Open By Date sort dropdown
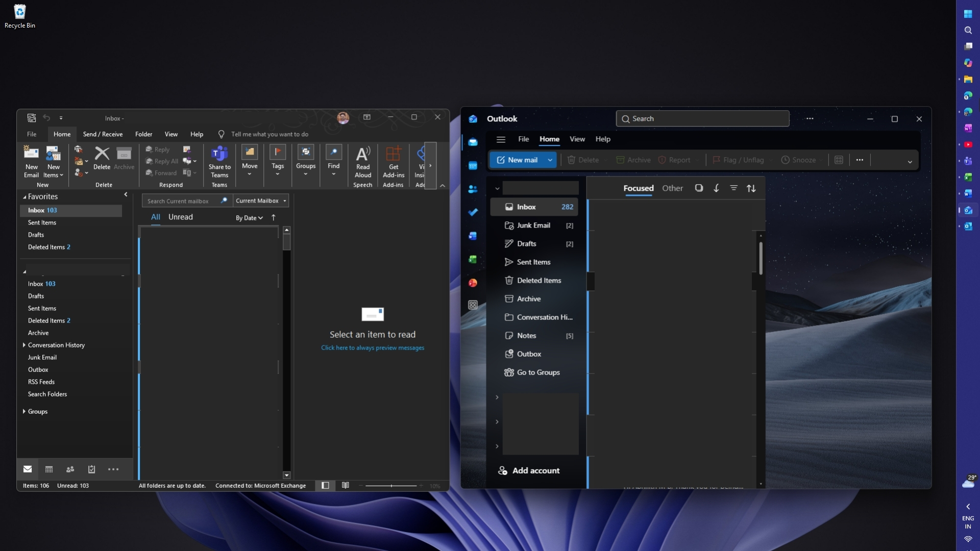Viewport: 980px width, 551px height. pyautogui.click(x=249, y=218)
